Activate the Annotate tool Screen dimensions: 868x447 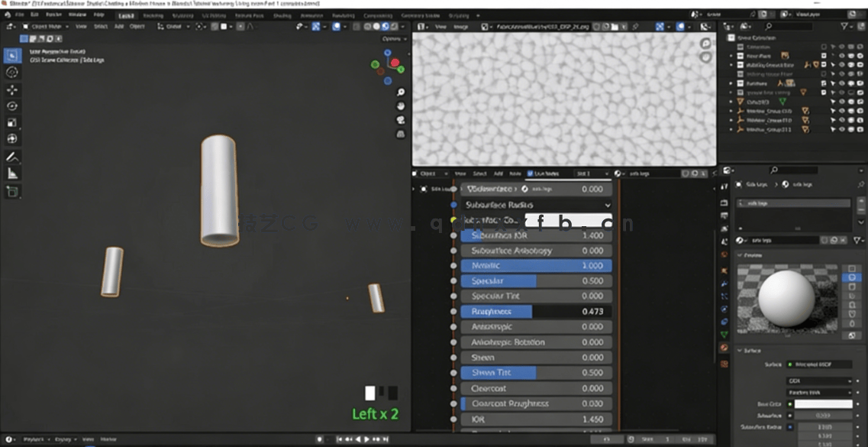coord(11,157)
